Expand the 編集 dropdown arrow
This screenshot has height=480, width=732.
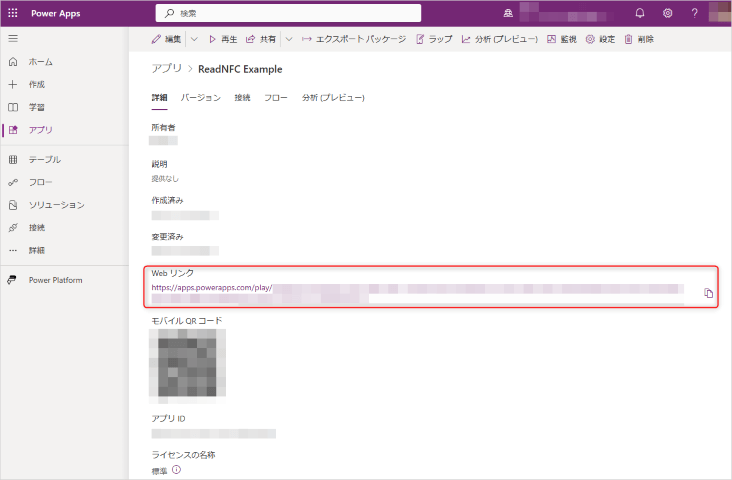(194, 39)
